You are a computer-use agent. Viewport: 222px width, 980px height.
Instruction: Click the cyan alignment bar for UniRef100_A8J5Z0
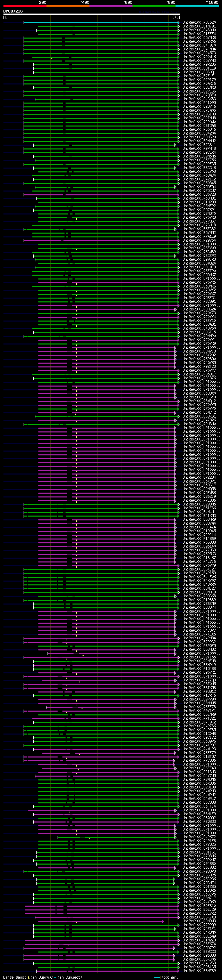101,23
